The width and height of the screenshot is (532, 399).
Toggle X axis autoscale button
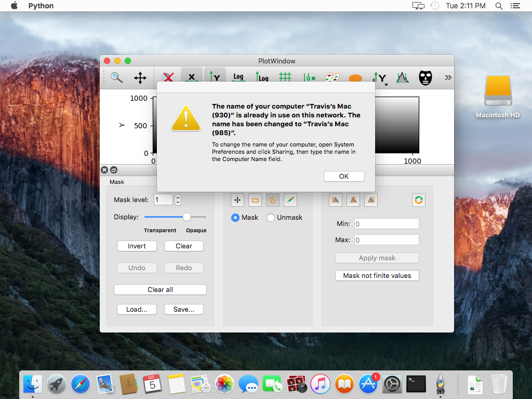pyautogui.click(x=192, y=76)
